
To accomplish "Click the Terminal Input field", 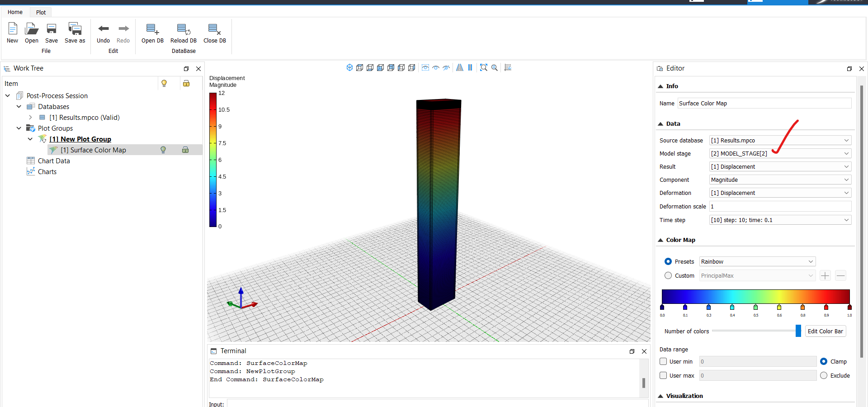I will [x=438, y=404].
